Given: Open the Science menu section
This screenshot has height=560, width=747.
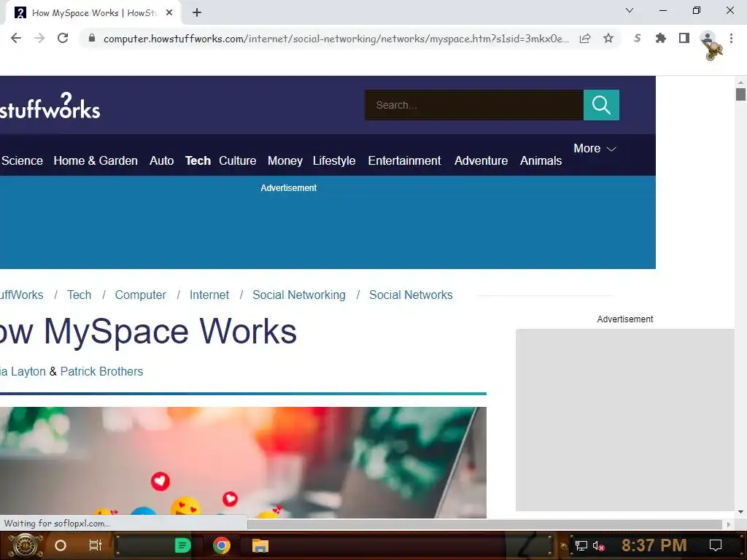Looking at the screenshot, I should pos(22,161).
